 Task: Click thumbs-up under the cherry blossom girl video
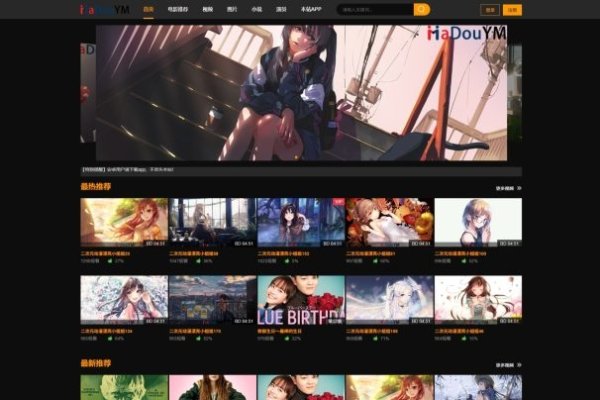tap(464, 338)
